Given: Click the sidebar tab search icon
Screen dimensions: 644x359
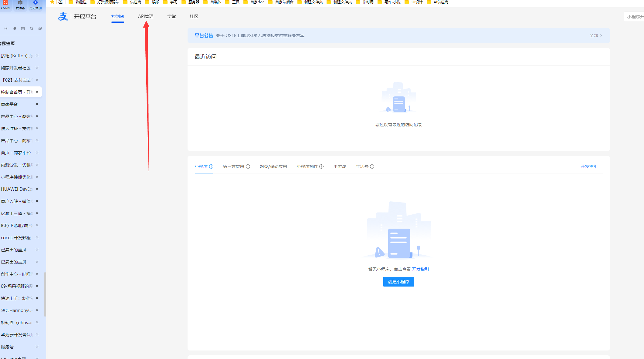Looking at the screenshot, I should click(x=32, y=29).
